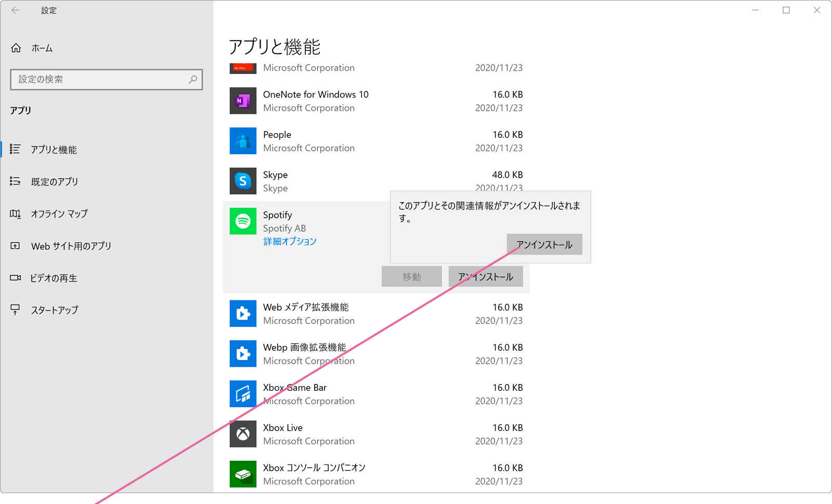
Task: Open the ビデオの再生 page
Action: [54, 278]
